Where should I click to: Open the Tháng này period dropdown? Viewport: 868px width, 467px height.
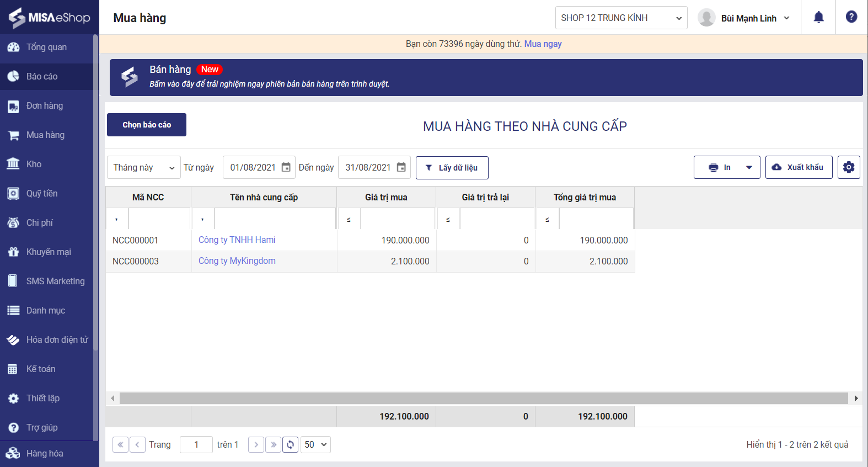[x=144, y=167]
